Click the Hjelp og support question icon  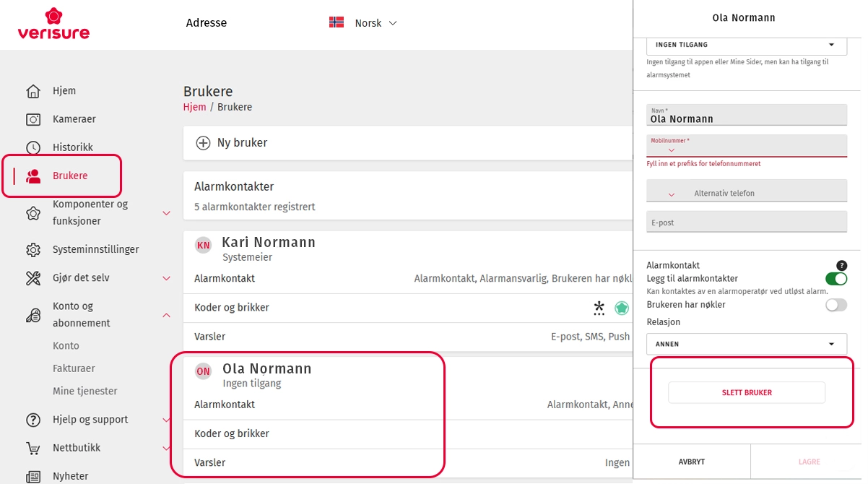coord(33,420)
